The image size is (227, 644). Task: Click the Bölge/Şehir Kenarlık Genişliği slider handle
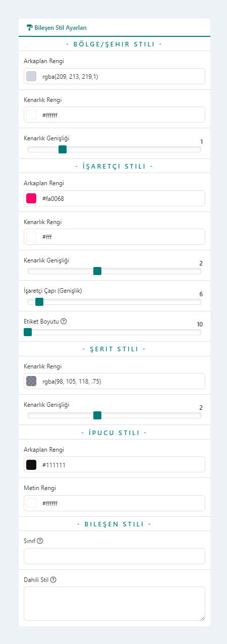pyautogui.click(x=63, y=149)
